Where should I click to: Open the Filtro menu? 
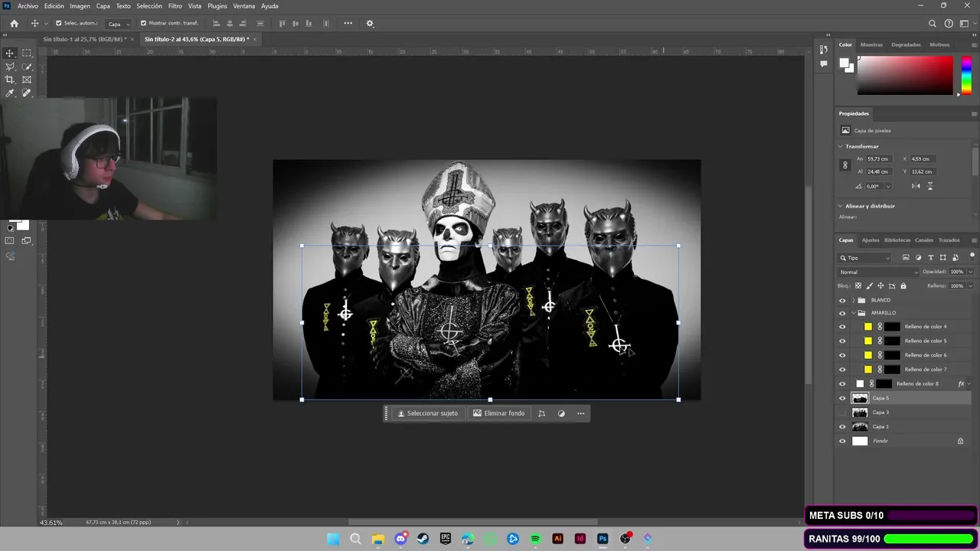click(175, 6)
